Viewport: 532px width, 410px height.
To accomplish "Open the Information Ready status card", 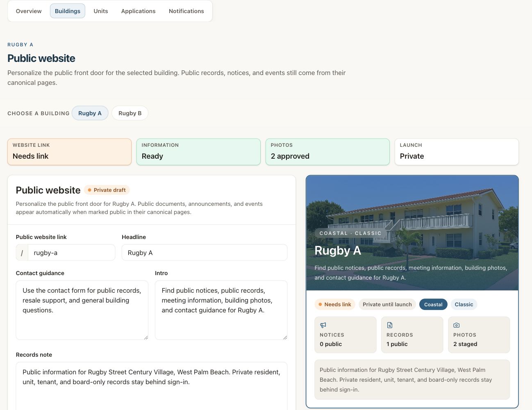I will pyautogui.click(x=198, y=152).
